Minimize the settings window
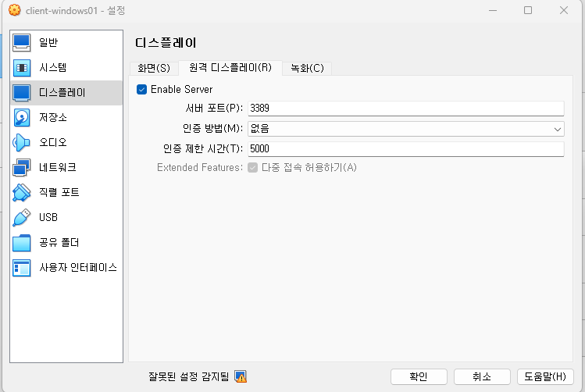The height and width of the screenshot is (392, 585). (493, 10)
